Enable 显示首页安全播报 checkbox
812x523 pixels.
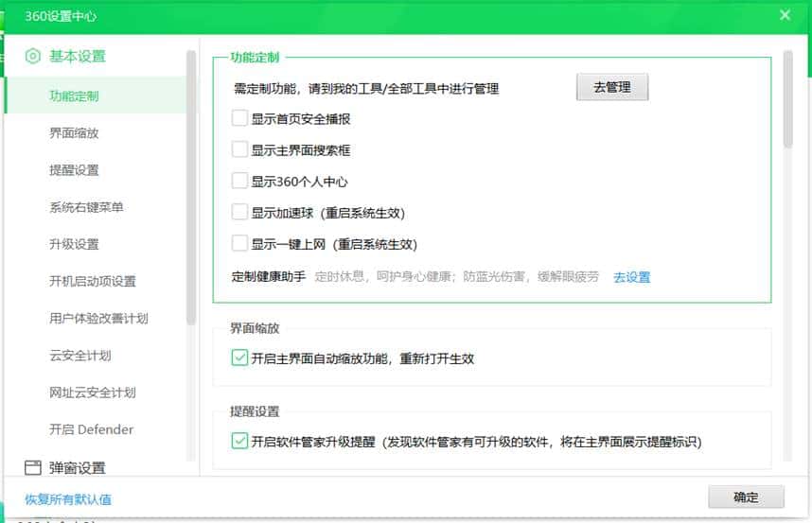tap(239, 118)
